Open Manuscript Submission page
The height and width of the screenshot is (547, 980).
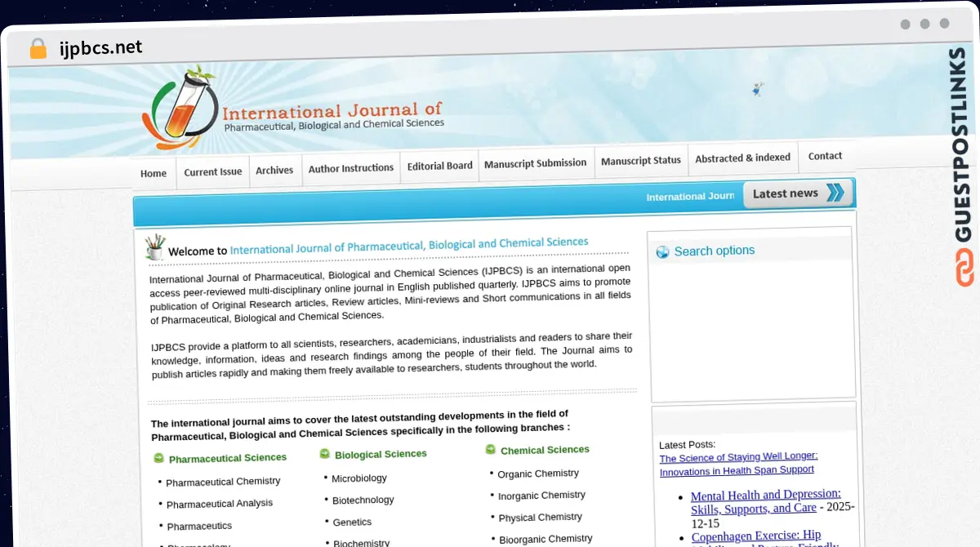tap(536, 163)
